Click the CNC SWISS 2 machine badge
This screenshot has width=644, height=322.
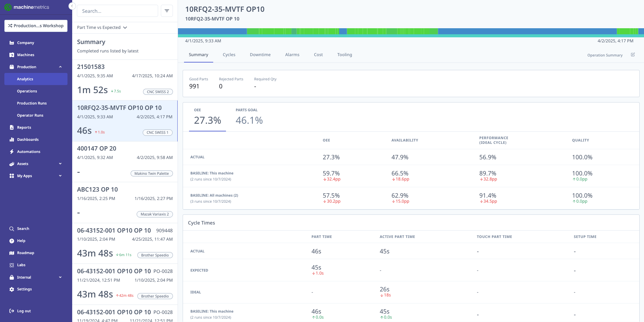point(158,92)
